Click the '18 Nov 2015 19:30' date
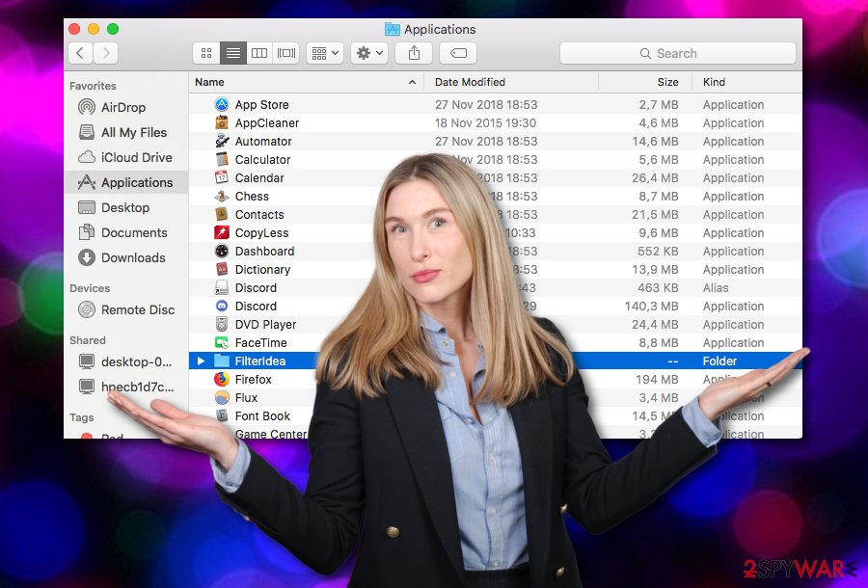This screenshot has width=868, height=588. [x=485, y=122]
